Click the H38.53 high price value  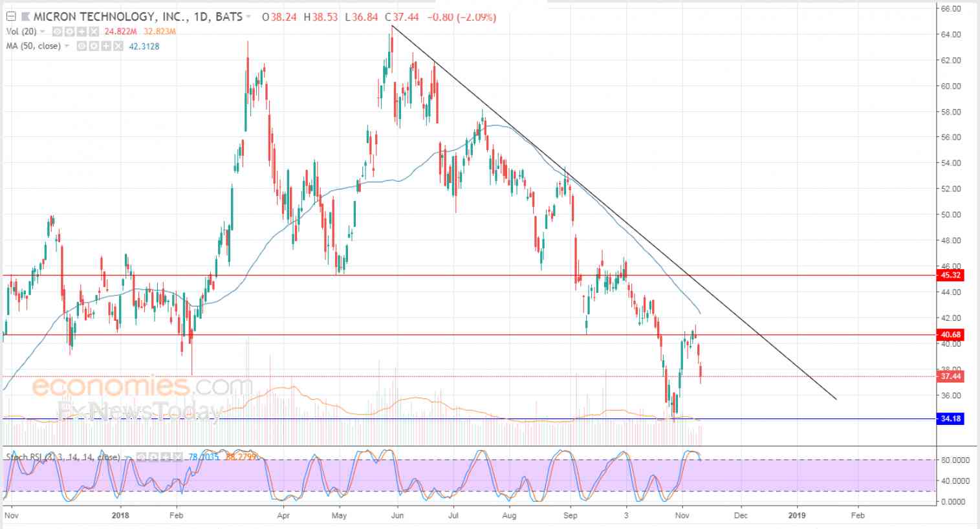(321, 17)
